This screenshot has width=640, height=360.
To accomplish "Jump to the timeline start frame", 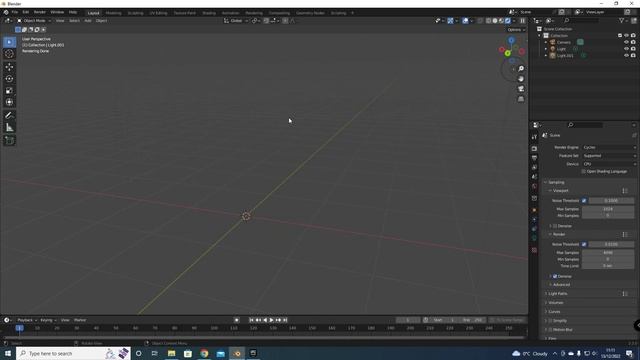I will pos(251,320).
